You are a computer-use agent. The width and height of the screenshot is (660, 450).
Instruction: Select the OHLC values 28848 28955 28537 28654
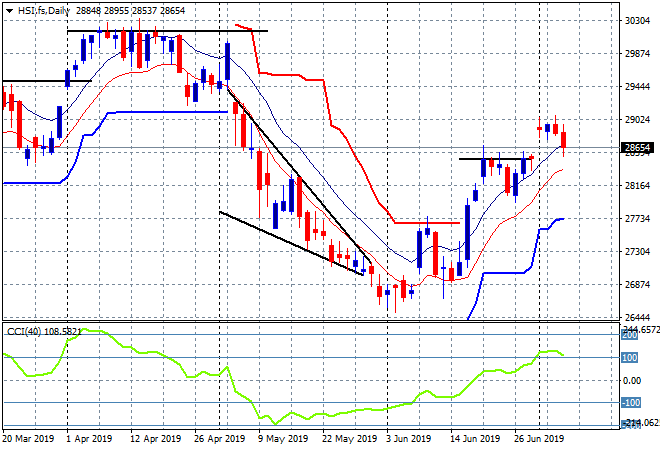click(130, 11)
